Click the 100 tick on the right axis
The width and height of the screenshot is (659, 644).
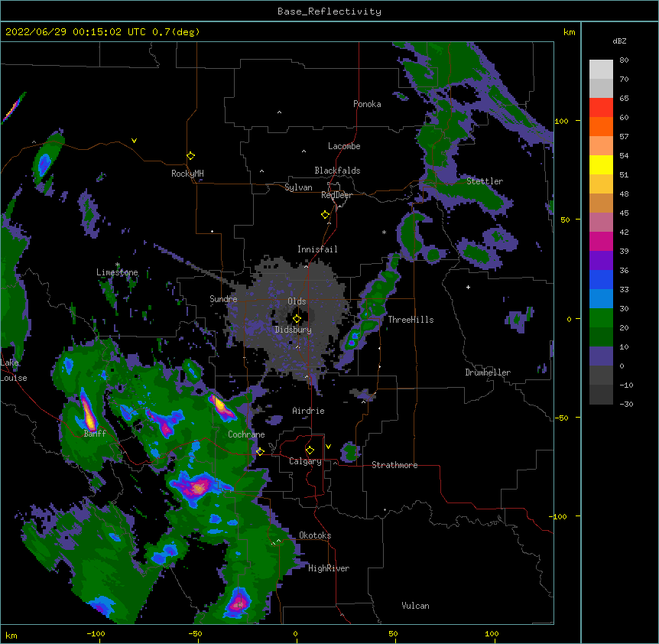click(561, 121)
